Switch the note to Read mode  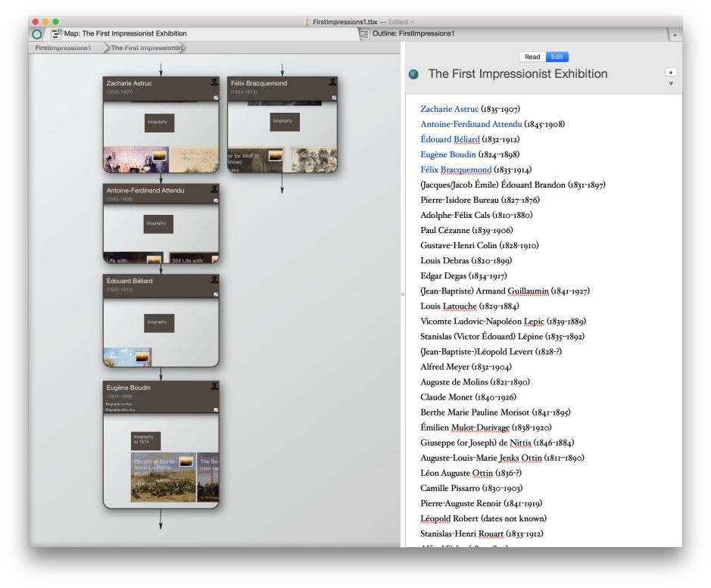[x=532, y=57]
